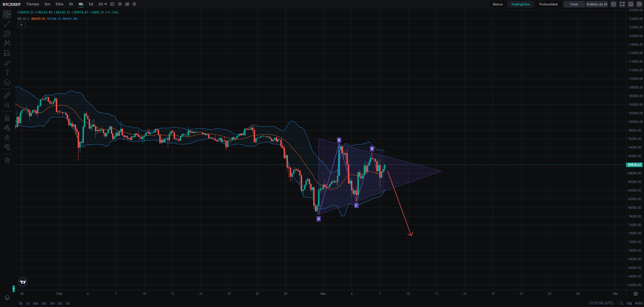
Task: Select pattern point A marker
Action: (x=319, y=219)
